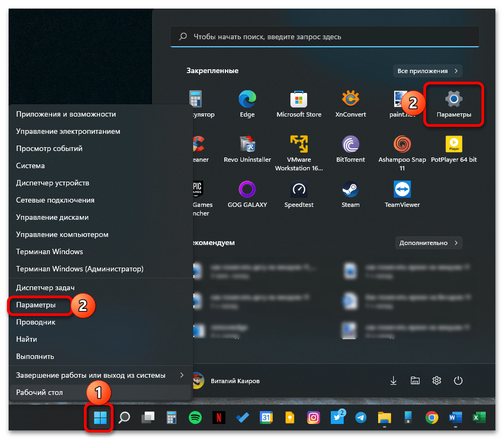This screenshot has width=504, height=439.
Task: Select Рабочий стол menu entry
Action: [101, 392]
